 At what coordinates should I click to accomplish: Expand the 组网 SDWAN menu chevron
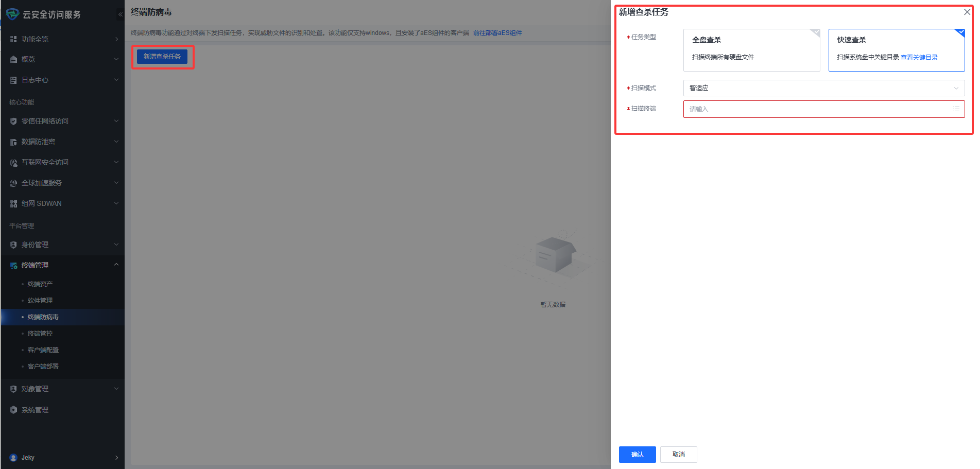116,203
